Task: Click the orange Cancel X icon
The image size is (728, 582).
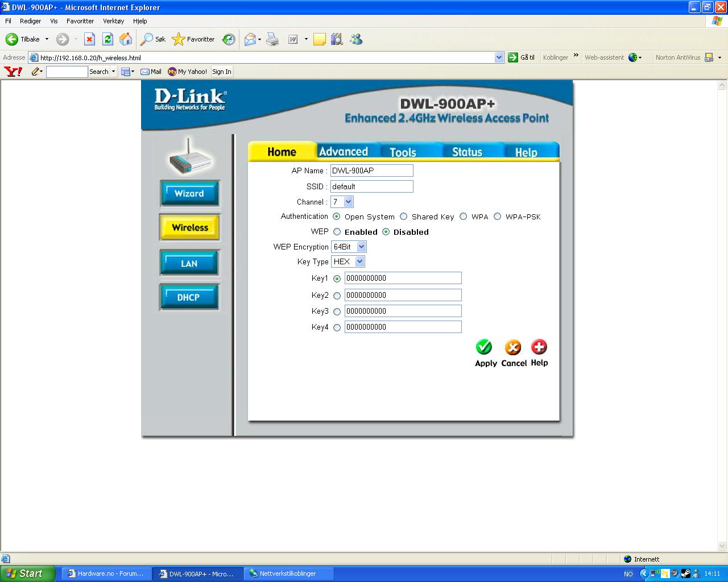Action: tap(513, 347)
